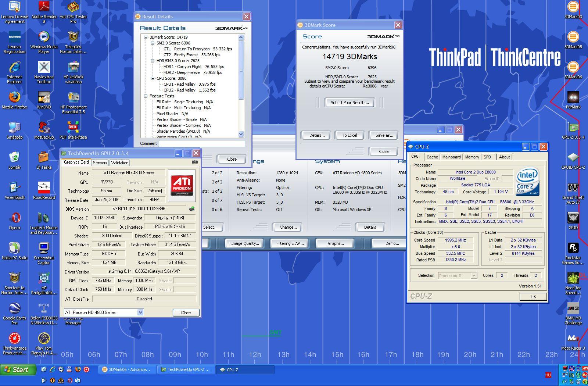Click the Submit Your Results button

click(x=349, y=103)
